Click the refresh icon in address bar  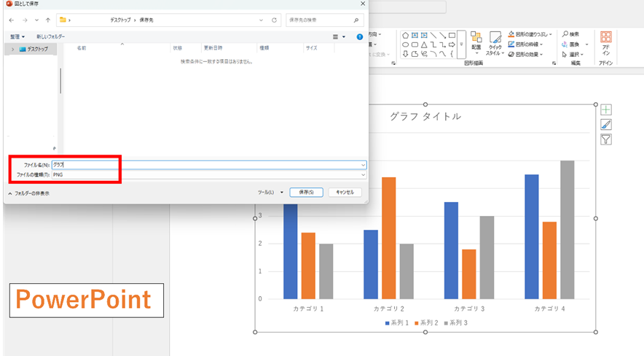point(274,20)
